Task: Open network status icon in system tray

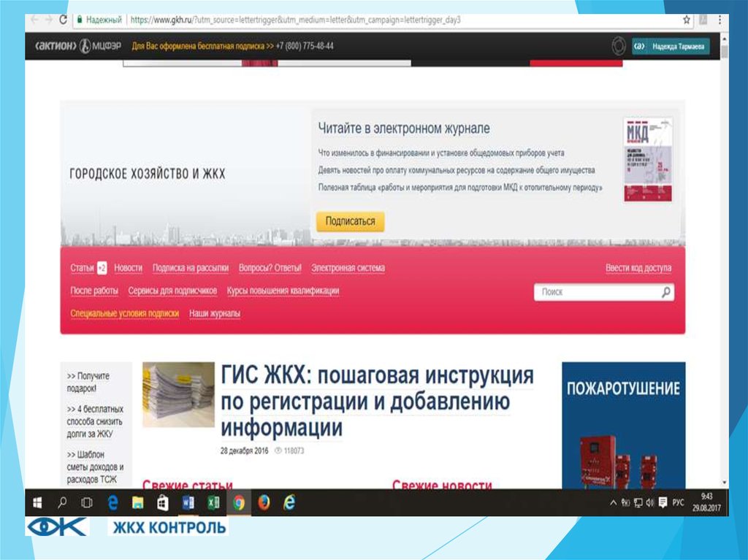Action: [638, 503]
